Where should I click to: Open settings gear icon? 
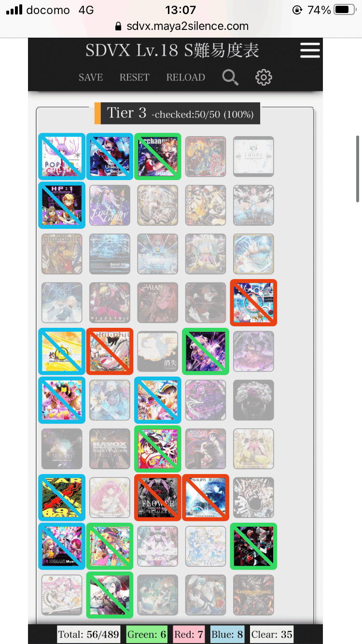(x=264, y=77)
